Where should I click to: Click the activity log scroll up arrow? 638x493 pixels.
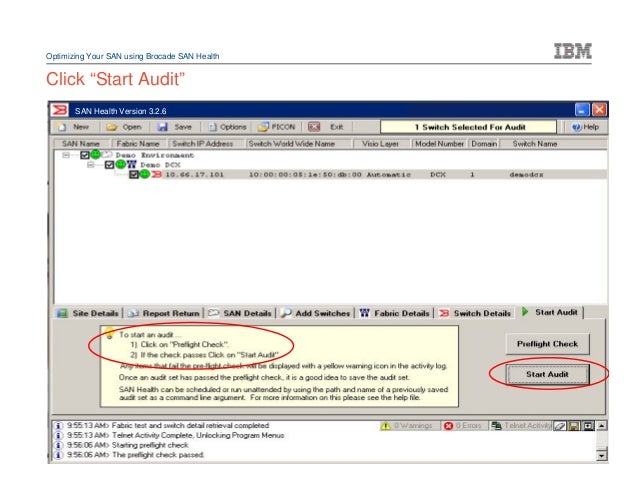pos(601,426)
